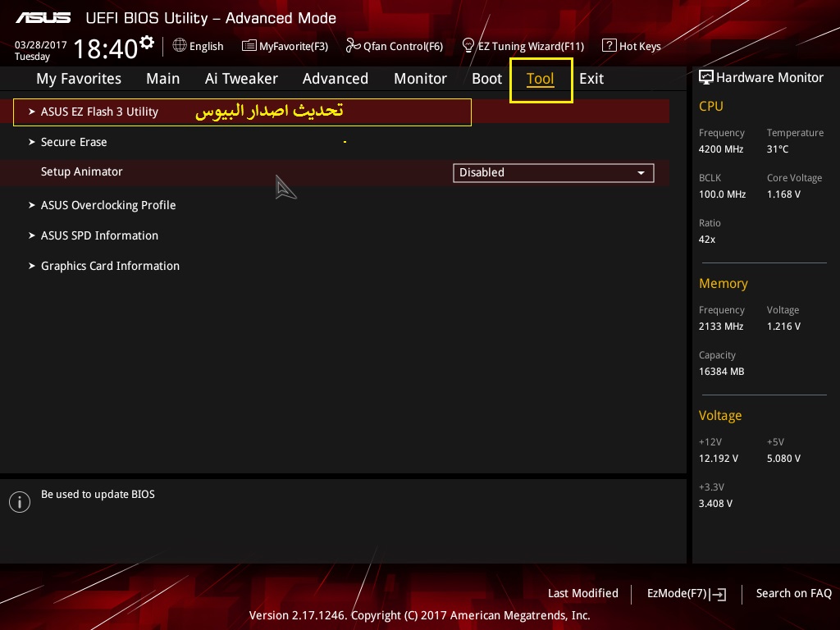The height and width of the screenshot is (630, 840).
Task: Open the Setup Animator dropdown
Action: tap(554, 172)
